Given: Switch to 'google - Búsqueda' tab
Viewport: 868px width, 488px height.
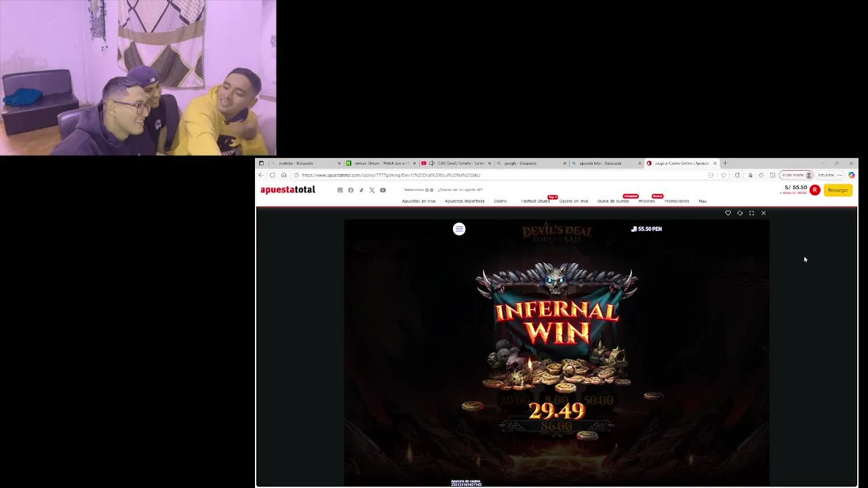Looking at the screenshot, I should click(530, 163).
